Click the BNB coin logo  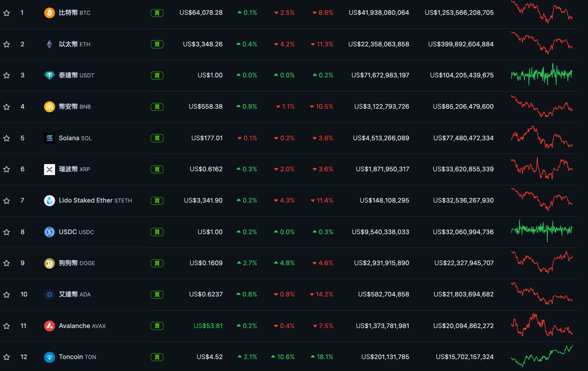(49, 107)
